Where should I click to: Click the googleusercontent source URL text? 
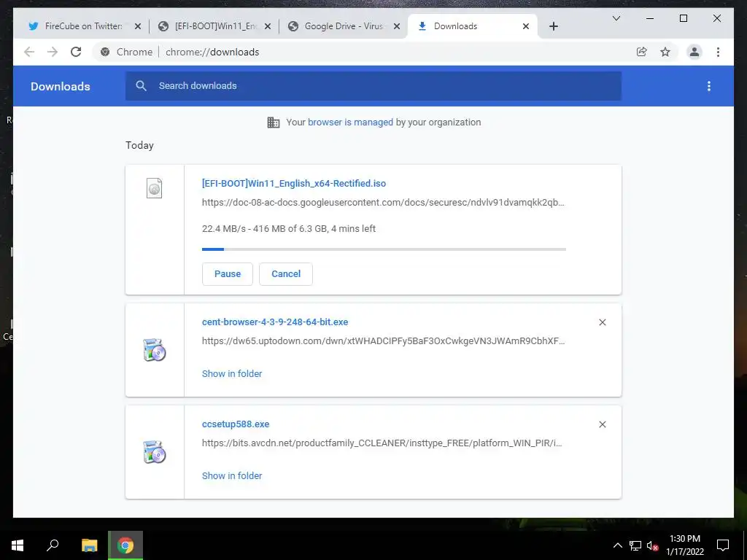coord(383,203)
